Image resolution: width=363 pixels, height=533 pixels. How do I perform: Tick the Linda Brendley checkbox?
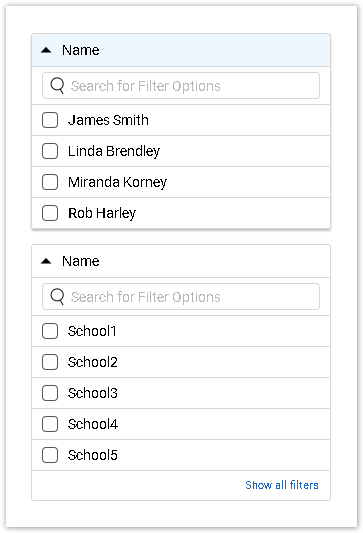pyautogui.click(x=50, y=151)
